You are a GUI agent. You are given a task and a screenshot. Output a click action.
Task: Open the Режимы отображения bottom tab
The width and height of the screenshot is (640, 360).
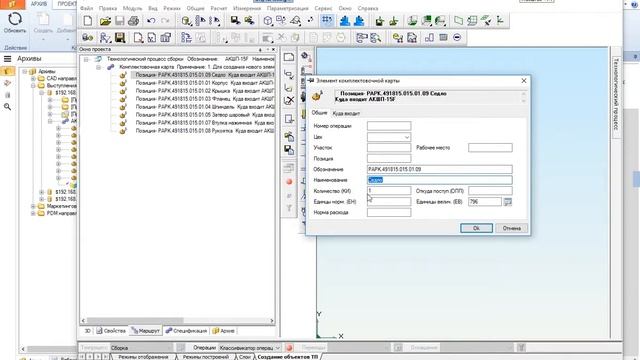[x=143, y=357]
